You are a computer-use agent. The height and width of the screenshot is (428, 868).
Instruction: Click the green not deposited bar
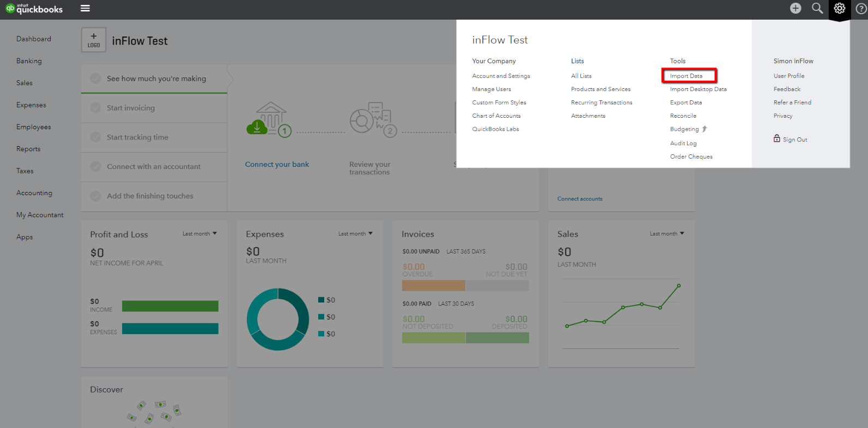pyautogui.click(x=434, y=337)
